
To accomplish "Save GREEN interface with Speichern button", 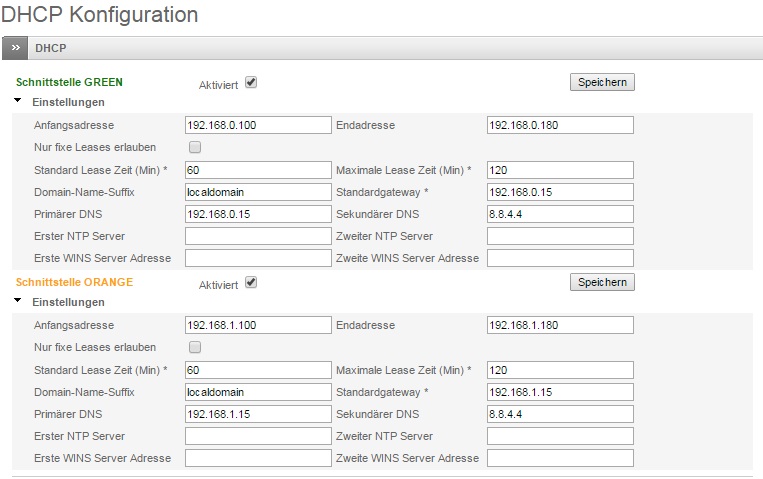I will 602,83.
